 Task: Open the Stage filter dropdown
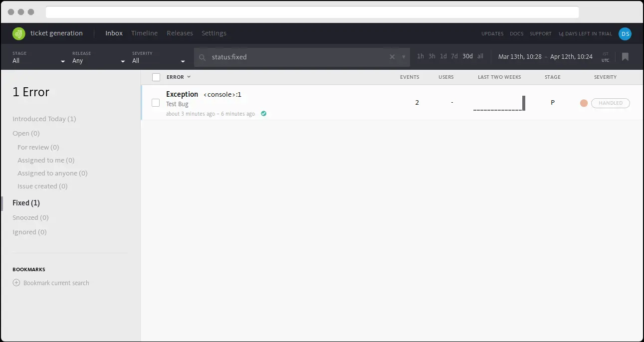pyautogui.click(x=39, y=57)
